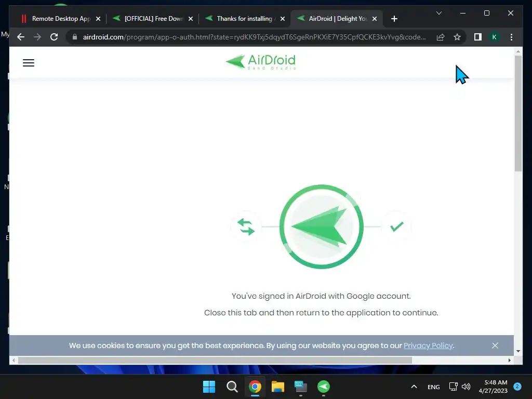Minimize the Chrome window
This screenshot has width=532, height=399.
click(x=463, y=13)
